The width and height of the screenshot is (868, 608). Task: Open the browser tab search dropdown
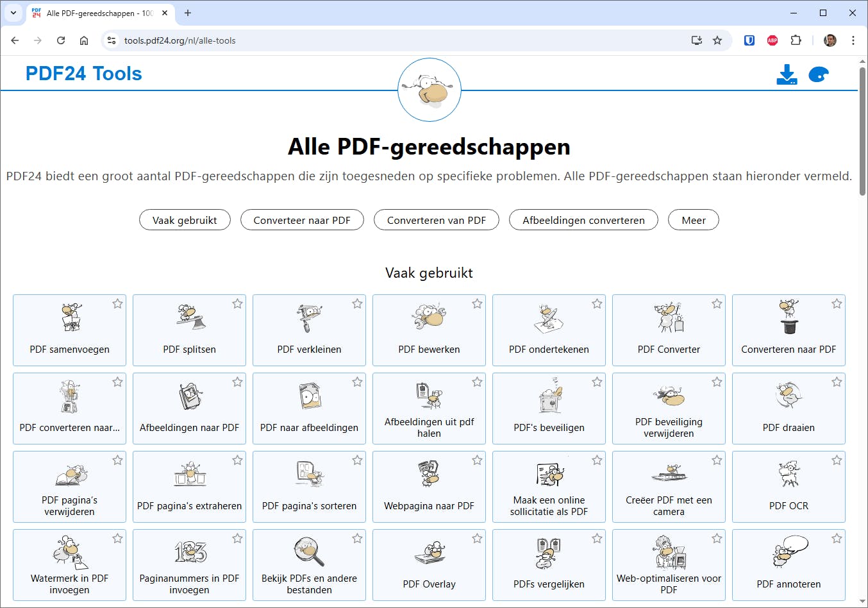pyautogui.click(x=13, y=13)
